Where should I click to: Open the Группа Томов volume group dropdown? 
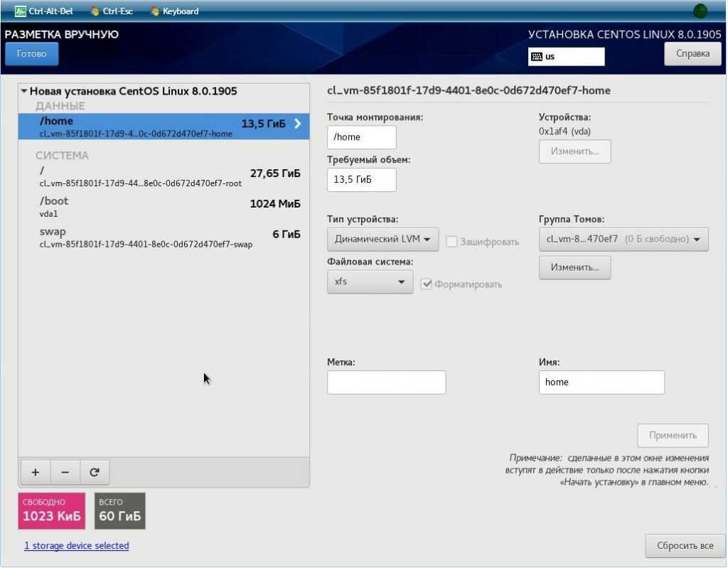623,240
